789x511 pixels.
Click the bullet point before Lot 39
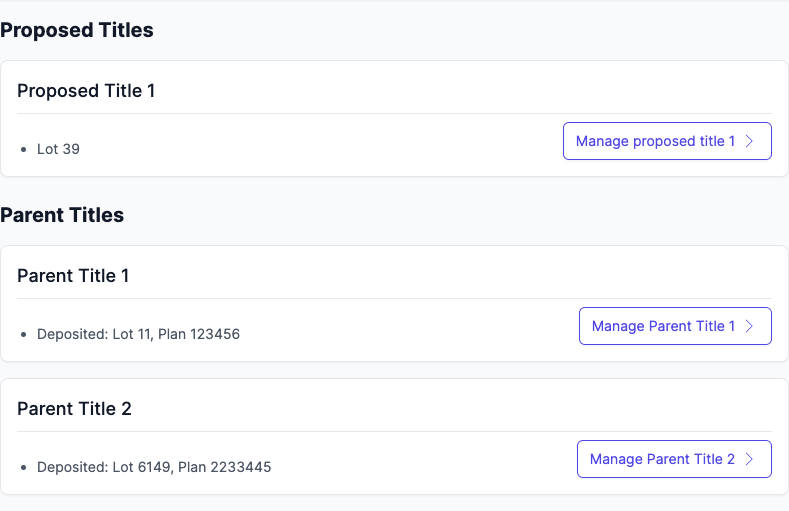tap(23, 150)
